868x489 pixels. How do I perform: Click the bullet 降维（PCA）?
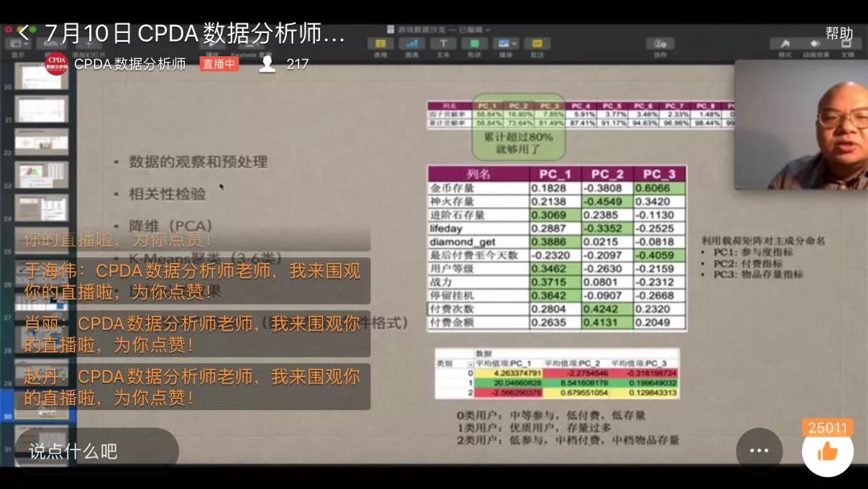pyautogui.click(x=170, y=226)
